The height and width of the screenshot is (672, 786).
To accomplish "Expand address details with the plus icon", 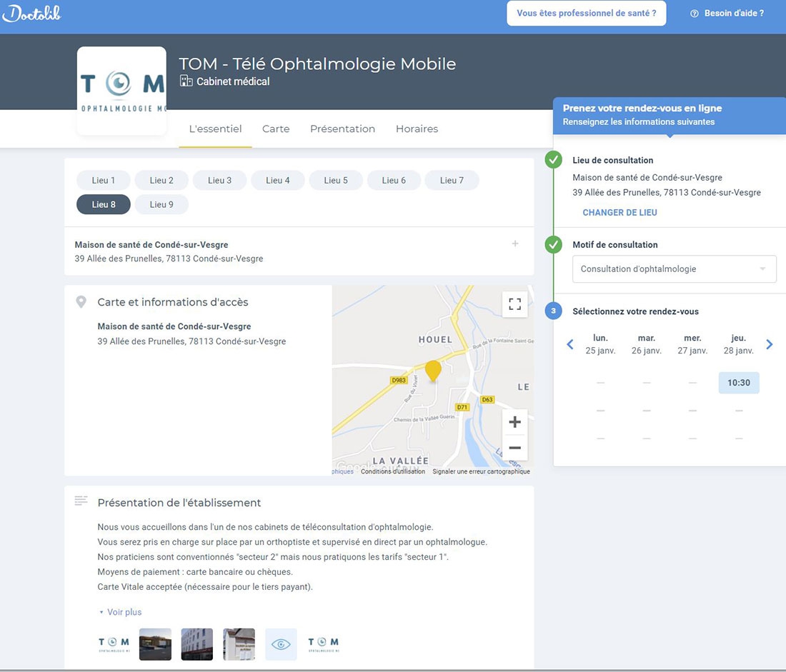I will tap(514, 244).
